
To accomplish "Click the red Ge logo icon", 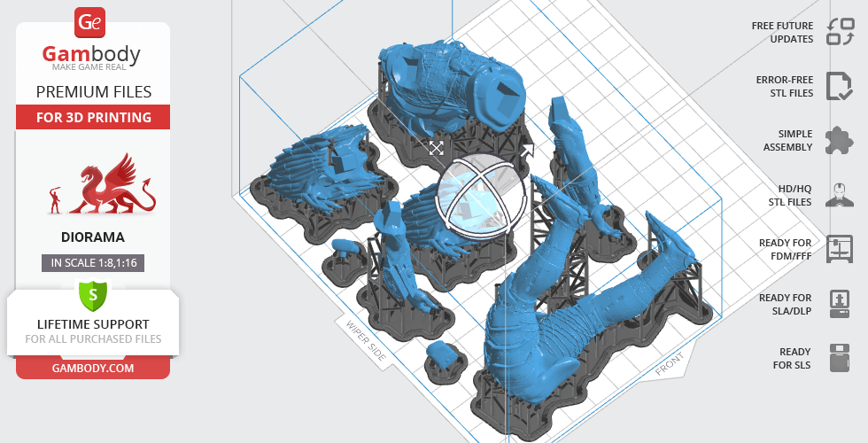I will (92, 21).
